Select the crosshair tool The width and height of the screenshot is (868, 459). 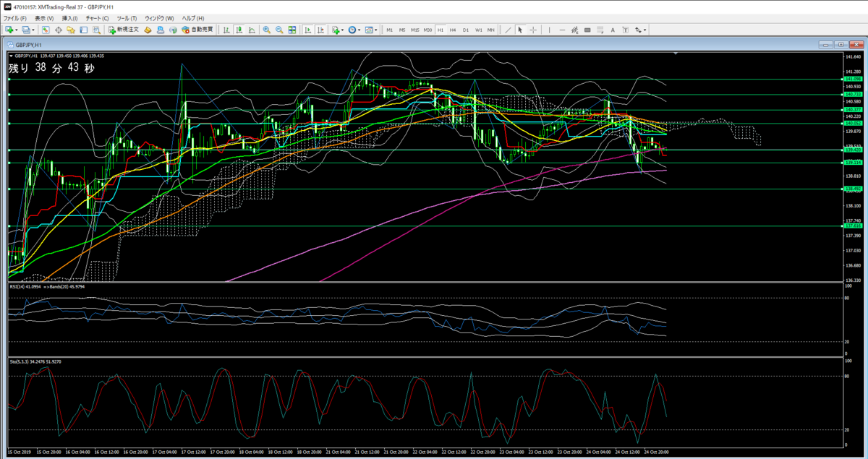coord(533,30)
